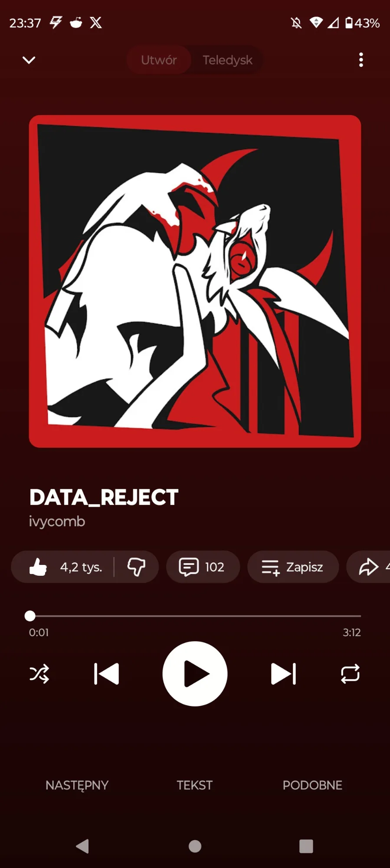This screenshot has height=868, width=390.
Task: Dislike the track with thumbs down
Action: [136, 567]
